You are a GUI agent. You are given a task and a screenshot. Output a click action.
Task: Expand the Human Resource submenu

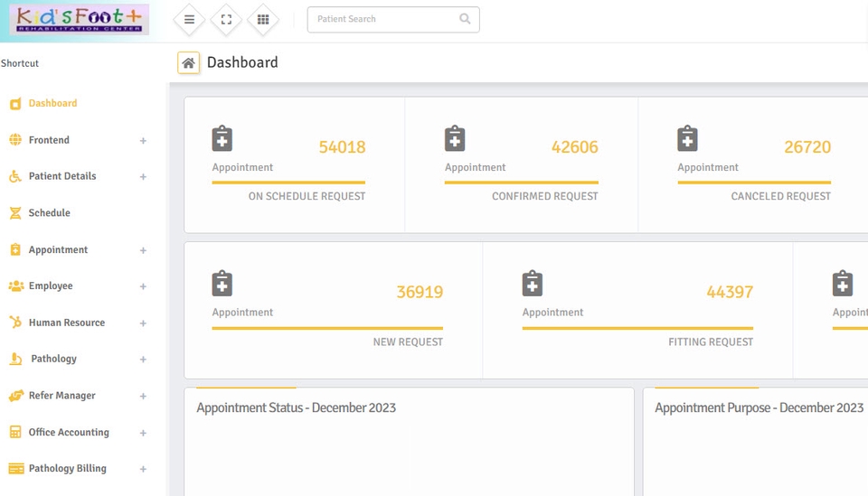143,323
